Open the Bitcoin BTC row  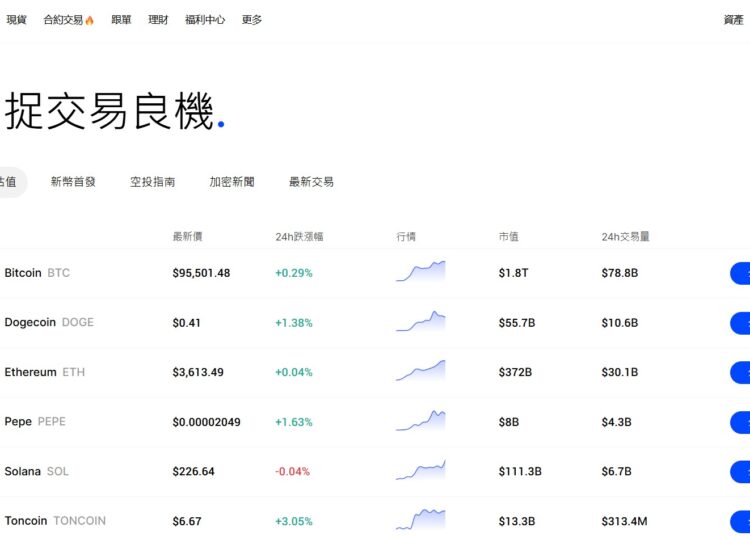(375, 273)
